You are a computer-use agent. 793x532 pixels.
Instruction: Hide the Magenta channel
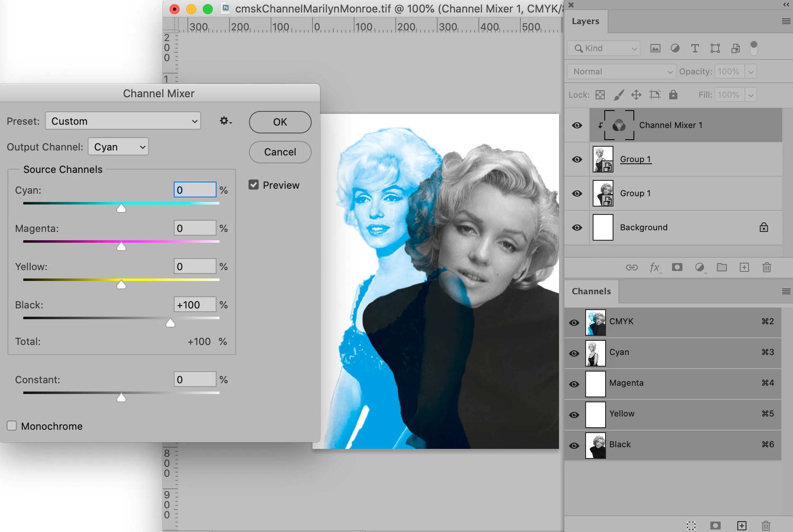pyautogui.click(x=574, y=384)
